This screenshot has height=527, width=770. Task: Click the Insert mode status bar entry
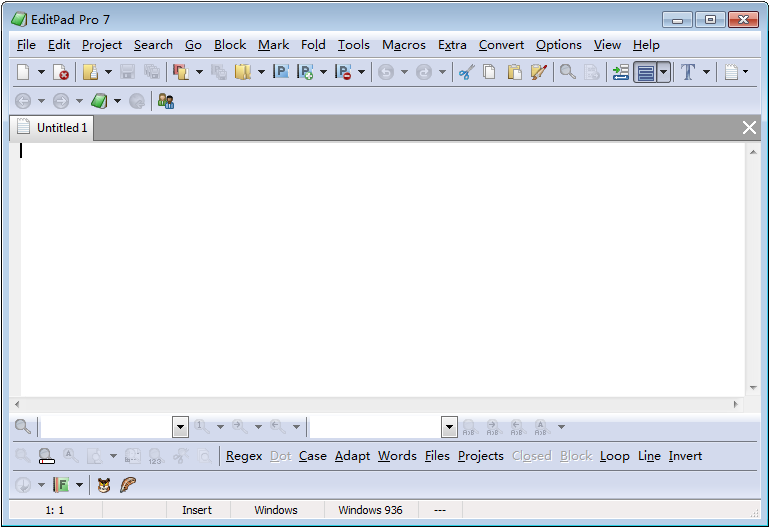tap(196, 510)
